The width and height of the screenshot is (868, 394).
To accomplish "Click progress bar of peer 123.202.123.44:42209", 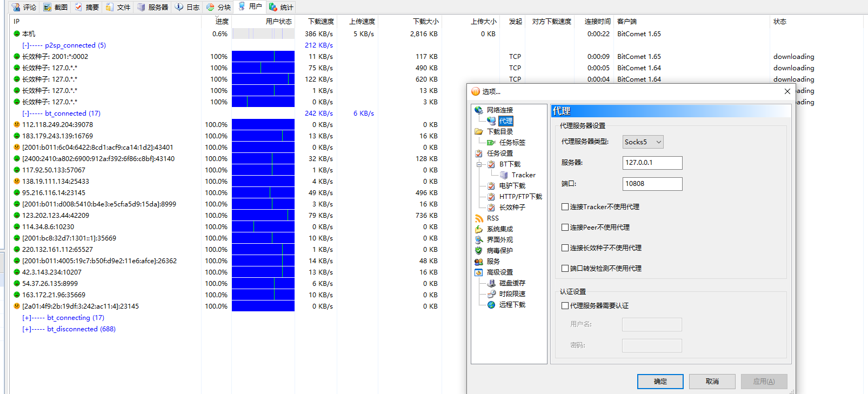I will pos(263,215).
